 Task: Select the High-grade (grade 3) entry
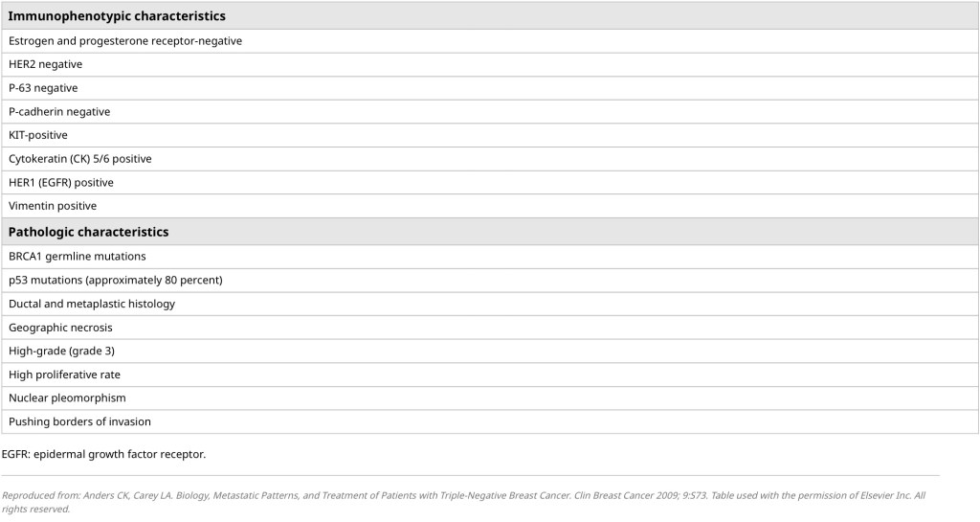[x=61, y=351]
